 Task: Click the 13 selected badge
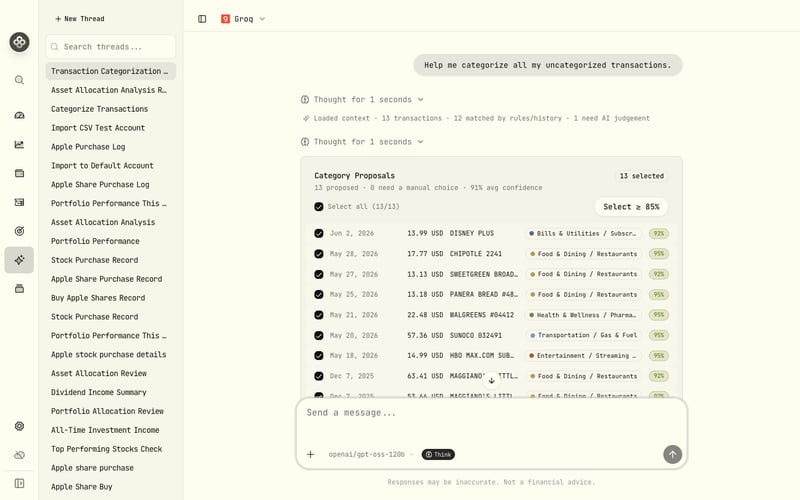[x=641, y=176]
